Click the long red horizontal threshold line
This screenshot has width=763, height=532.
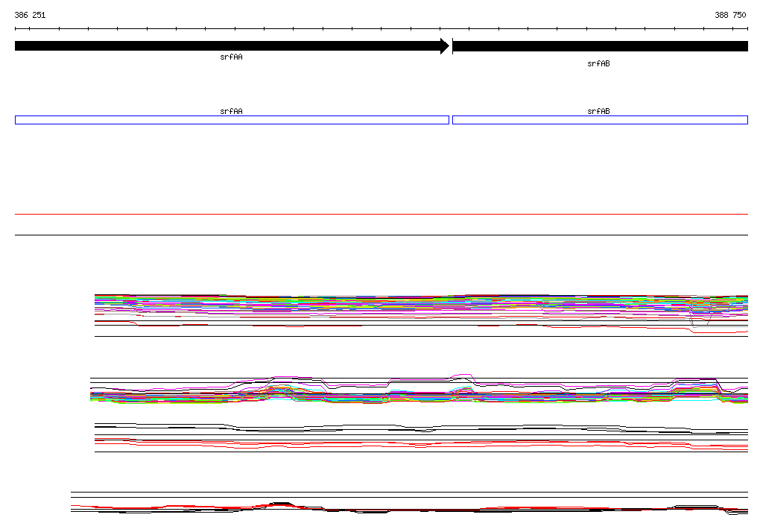381,214
